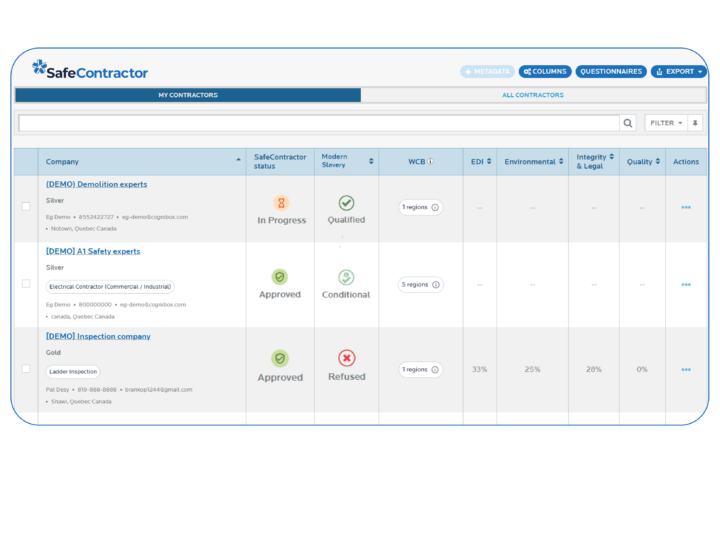Click the 28% Integrity & Legal value
Viewport: 720px width, 540px height.
(x=594, y=369)
